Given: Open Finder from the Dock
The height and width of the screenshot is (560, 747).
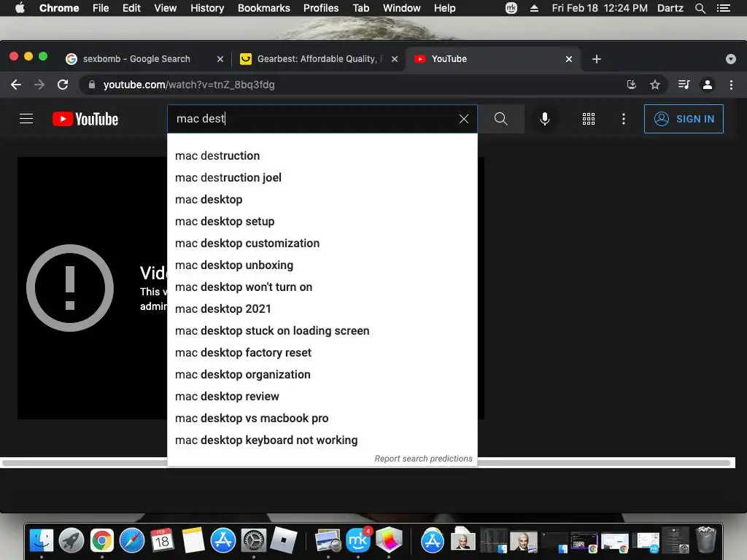Looking at the screenshot, I should pos(42,540).
